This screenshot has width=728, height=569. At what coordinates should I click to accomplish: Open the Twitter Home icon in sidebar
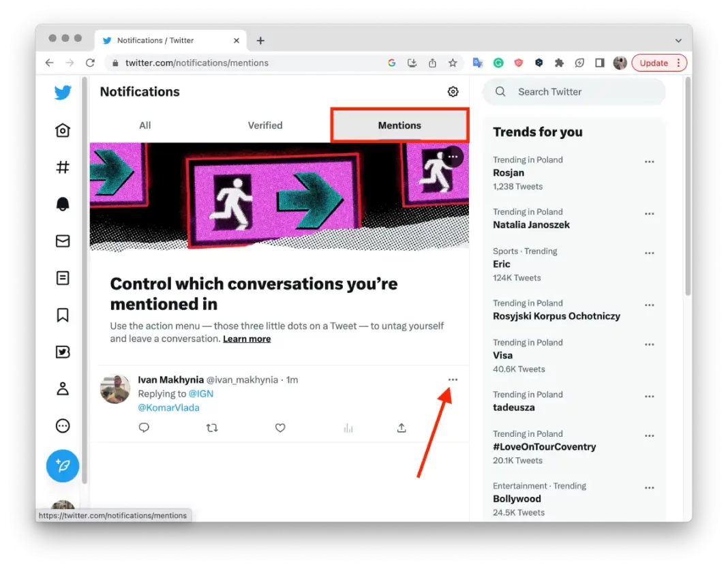pyautogui.click(x=63, y=130)
